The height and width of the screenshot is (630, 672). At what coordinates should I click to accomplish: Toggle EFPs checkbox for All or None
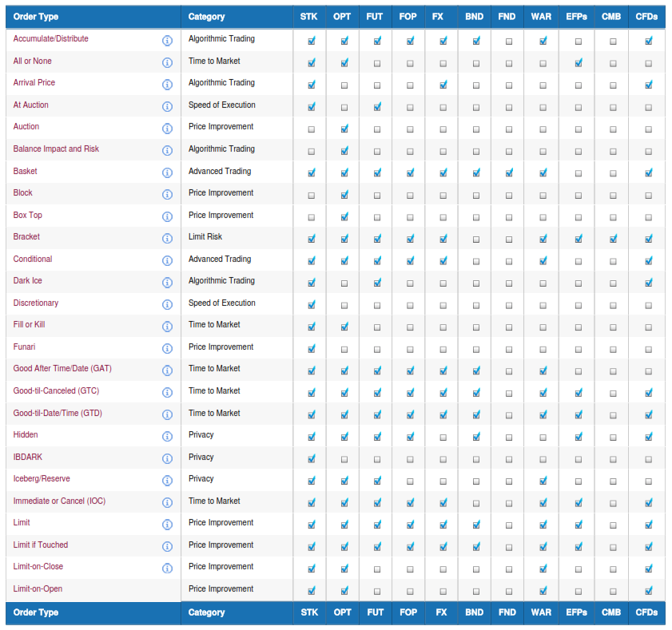click(x=578, y=63)
